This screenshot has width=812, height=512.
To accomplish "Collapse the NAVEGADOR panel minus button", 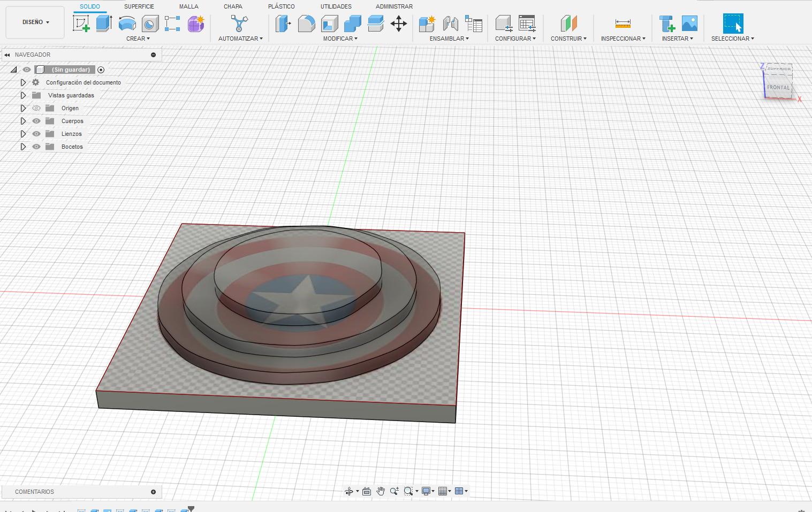I will 154,55.
